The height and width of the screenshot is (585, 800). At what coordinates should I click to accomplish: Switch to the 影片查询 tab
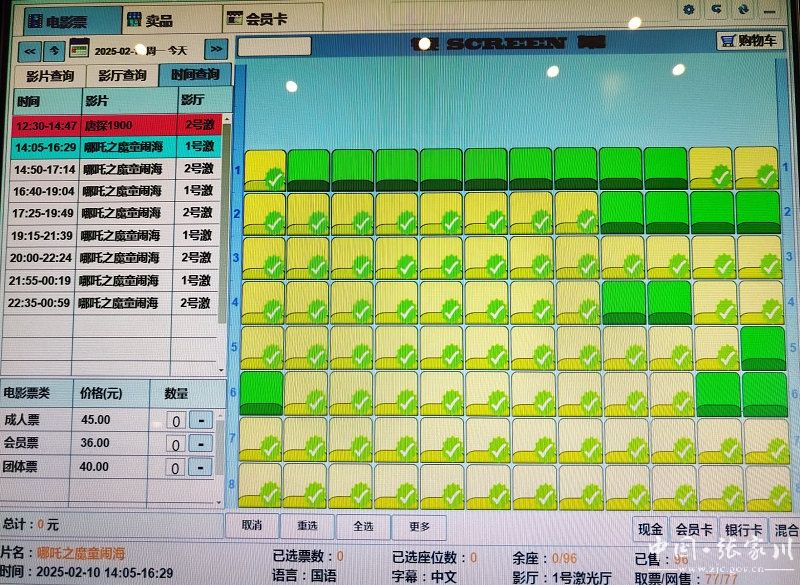coord(50,75)
